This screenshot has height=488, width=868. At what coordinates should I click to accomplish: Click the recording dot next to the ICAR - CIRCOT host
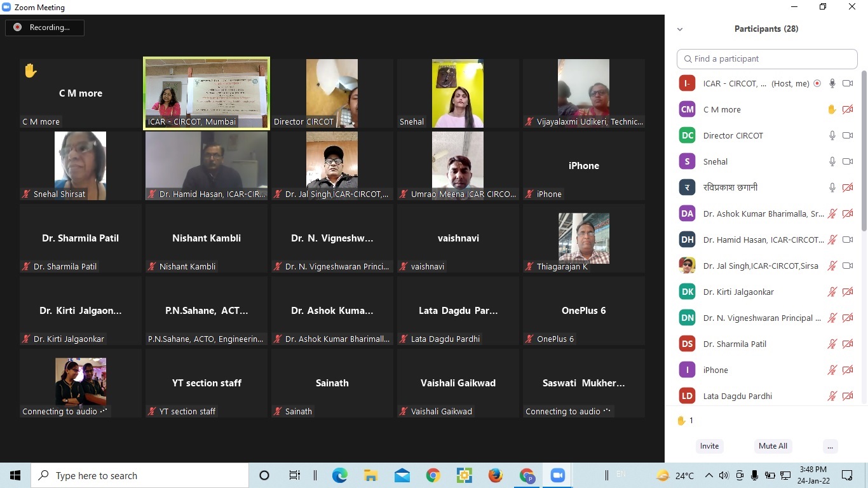[817, 83]
